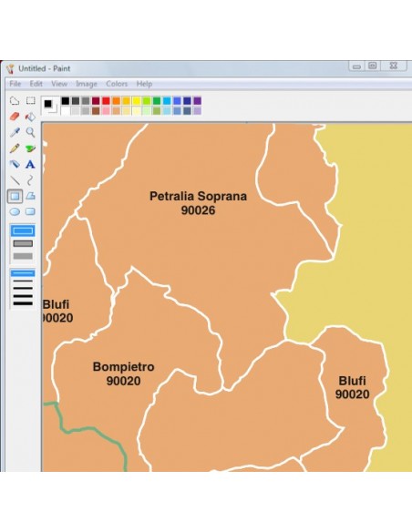The width and height of the screenshot is (412, 532).
Task: Pick the lavender palette swatch
Action: 197,110
